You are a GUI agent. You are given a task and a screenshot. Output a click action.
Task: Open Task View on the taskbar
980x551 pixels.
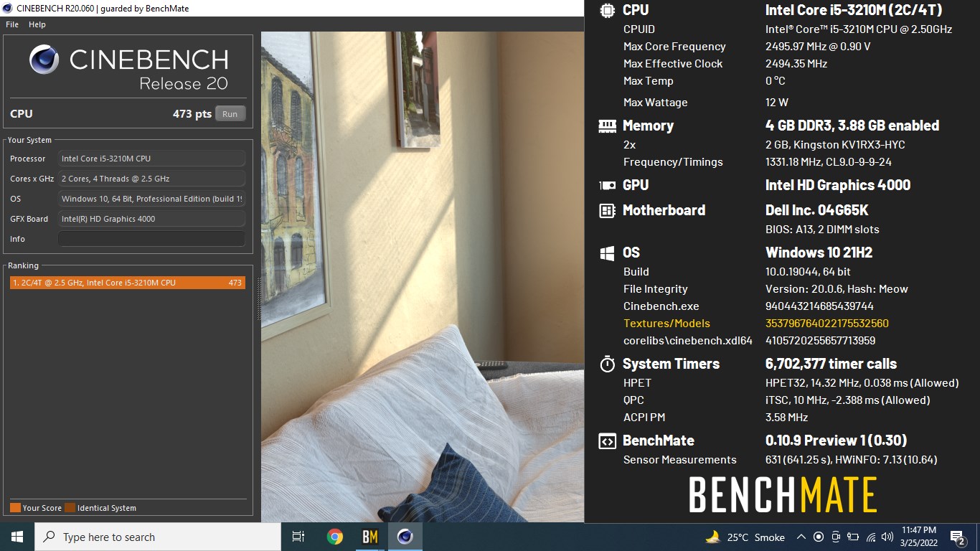[x=298, y=537]
